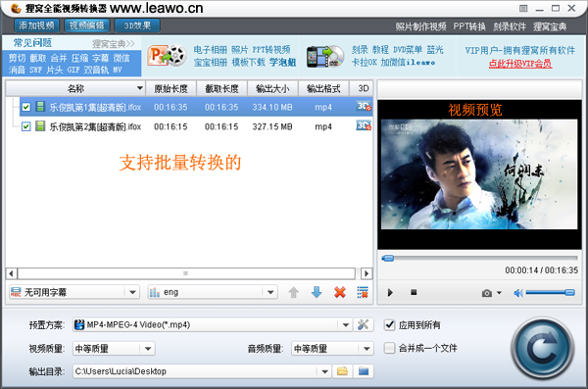The width and height of the screenshot is (588, 389).
Task: Click the 点此升级VIP会员 link
Action: pyautogui.click(x=520, y=64)
